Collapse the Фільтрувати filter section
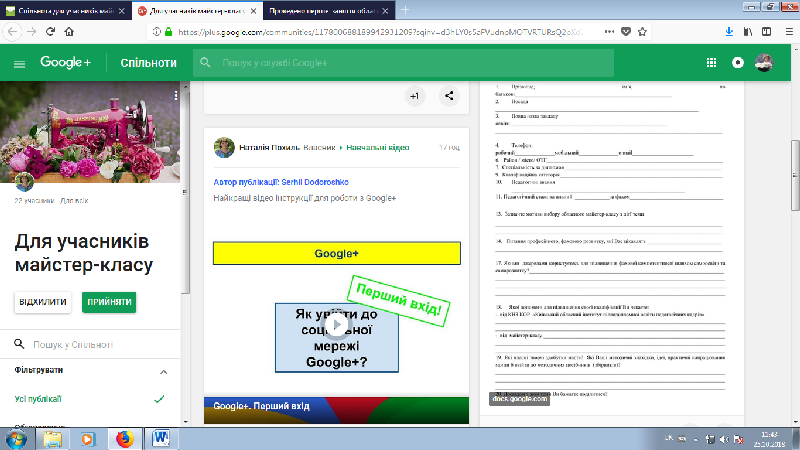Image resolution: width=800 pixels, height=450 pixels. pyautogui.click(x=163, y=371)
